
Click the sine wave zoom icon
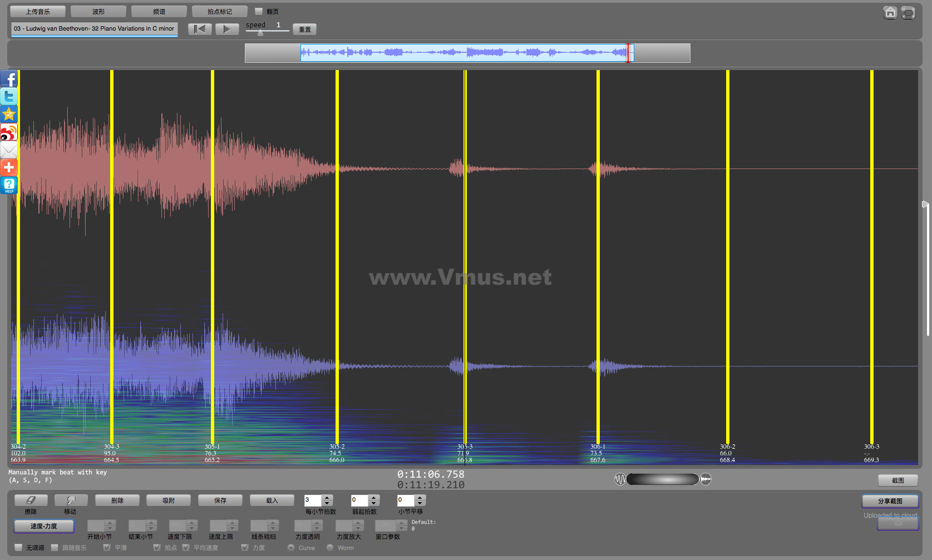tap(620, 479)
